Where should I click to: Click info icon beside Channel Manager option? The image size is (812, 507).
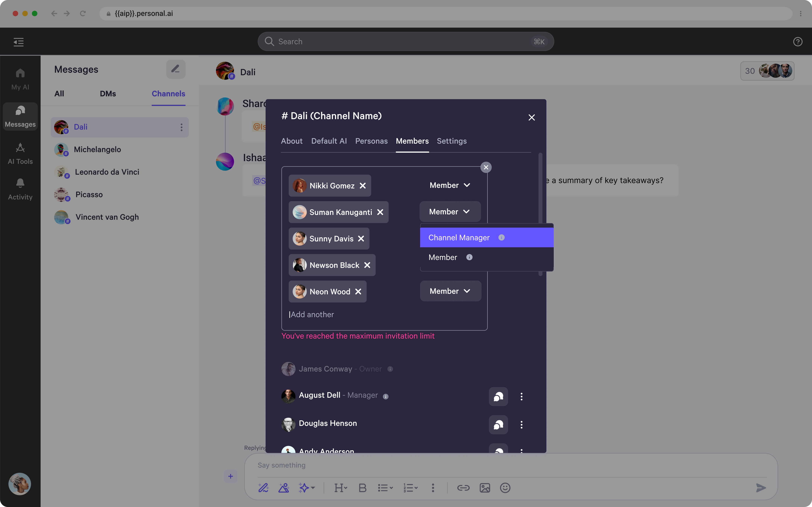[x=501, y=238]
